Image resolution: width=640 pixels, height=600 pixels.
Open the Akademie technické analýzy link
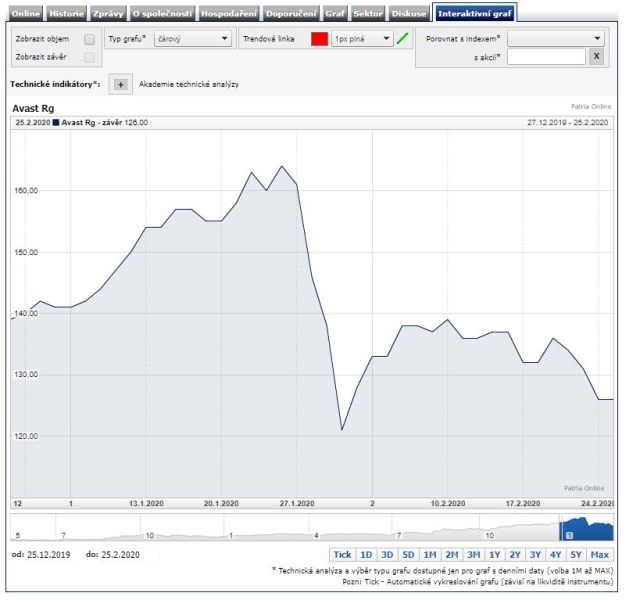point(188,85)
